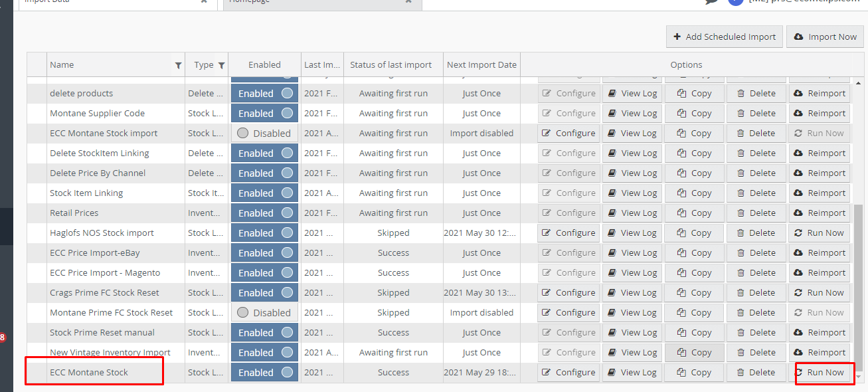Click the scrollbar down arrow
Viewport: 868px width, 392px height.
pos(859,377)
